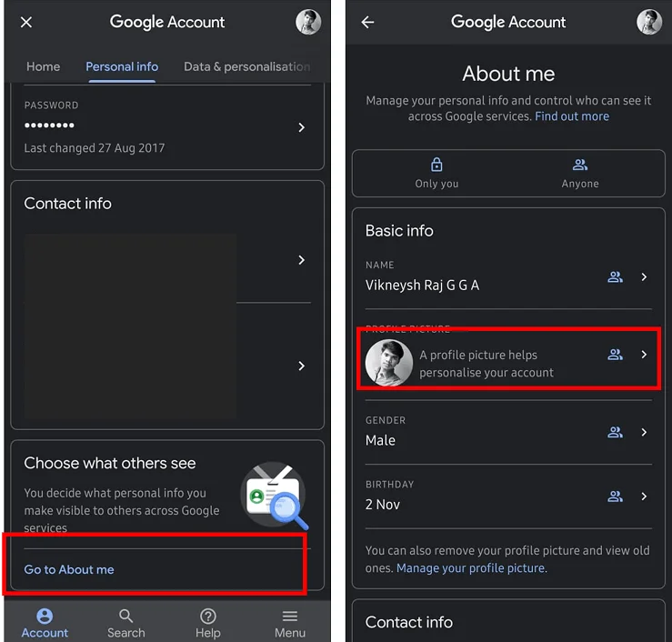
Task: Tap the ID badge magnifier illustration
Action: (275, 496)
